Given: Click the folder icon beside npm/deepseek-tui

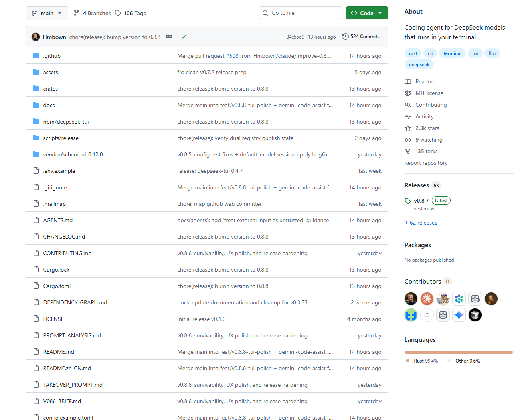Looking at the screenshot, I should (36, 122).
